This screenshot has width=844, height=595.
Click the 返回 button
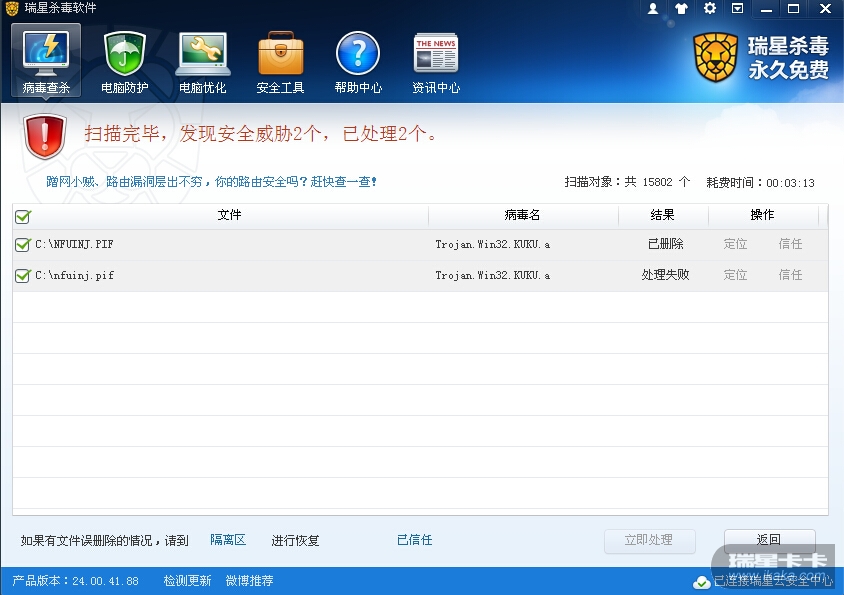pos(769,540)
